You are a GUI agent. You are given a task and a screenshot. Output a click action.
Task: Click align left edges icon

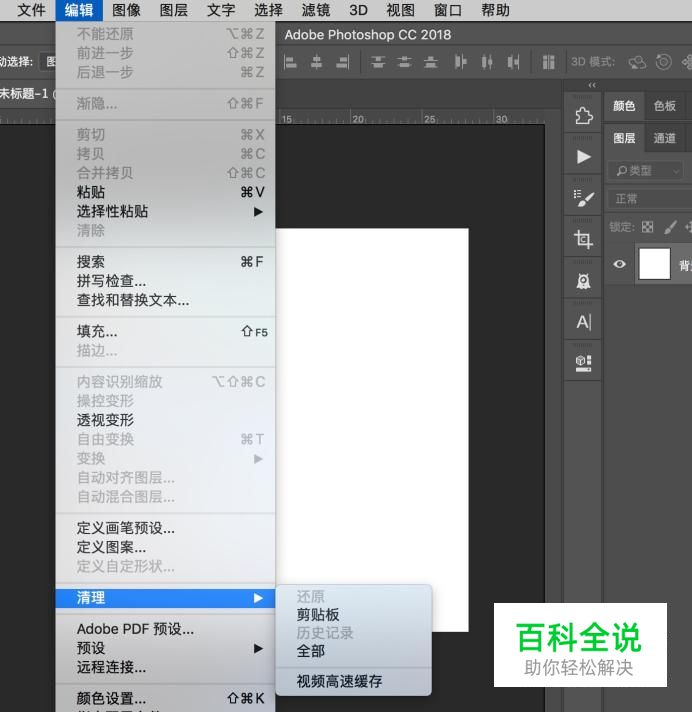(x=290, y=62)
